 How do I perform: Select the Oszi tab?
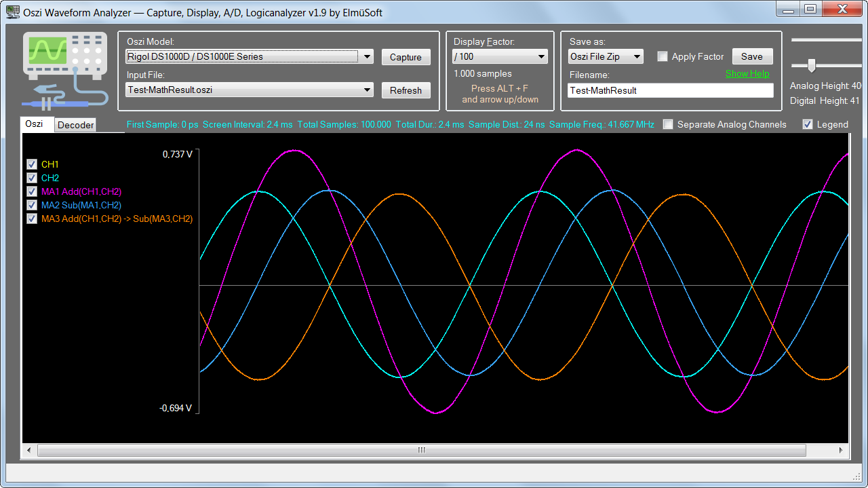point(35,124)
